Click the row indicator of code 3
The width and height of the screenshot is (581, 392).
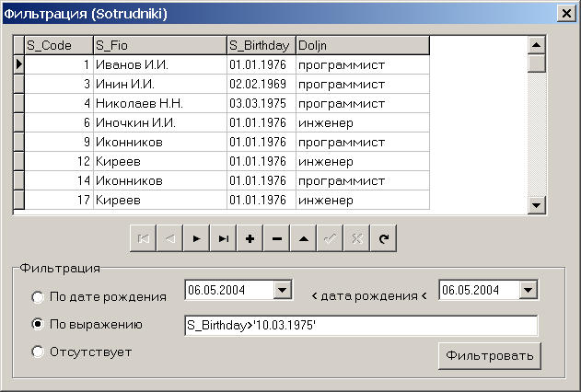click(x=19, y=84)
